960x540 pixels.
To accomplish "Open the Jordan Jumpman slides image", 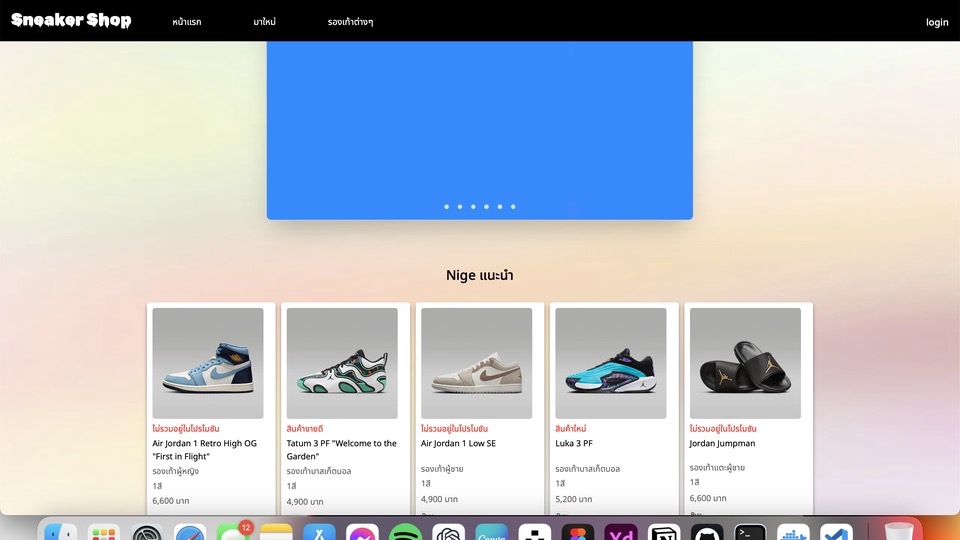I will [745, 363].
